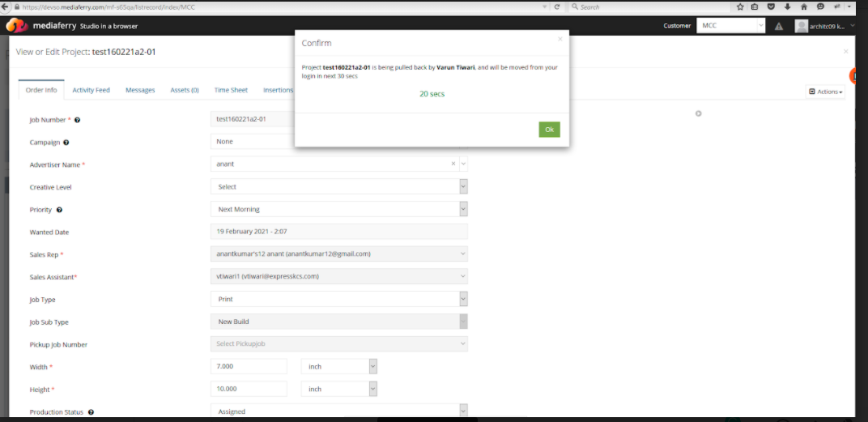
Task: Click the Production Status help icon
Action: pyautogui.click(x=91, y=412)
